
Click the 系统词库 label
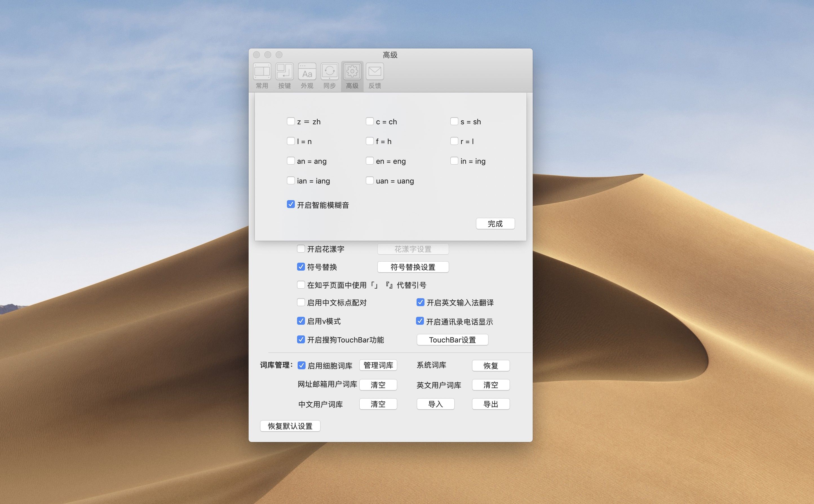coord(432,365)
